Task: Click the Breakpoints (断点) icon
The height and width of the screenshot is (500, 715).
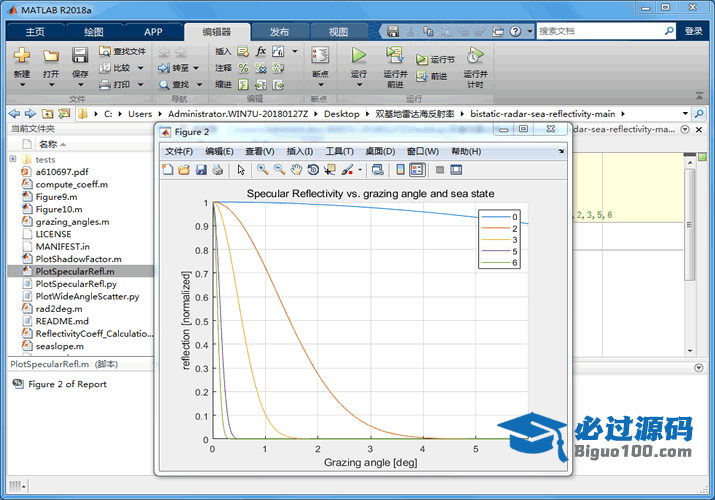Action: [x=320, y=56]
